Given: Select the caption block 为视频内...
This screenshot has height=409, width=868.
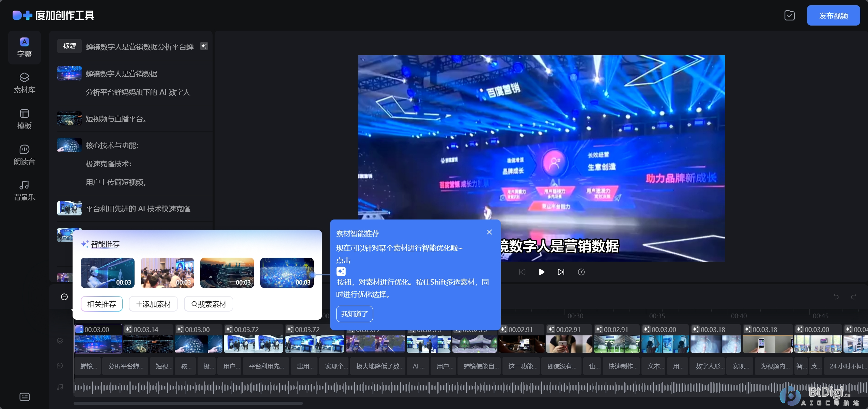Looking at the screenshot, I should [x=774, y=366].
